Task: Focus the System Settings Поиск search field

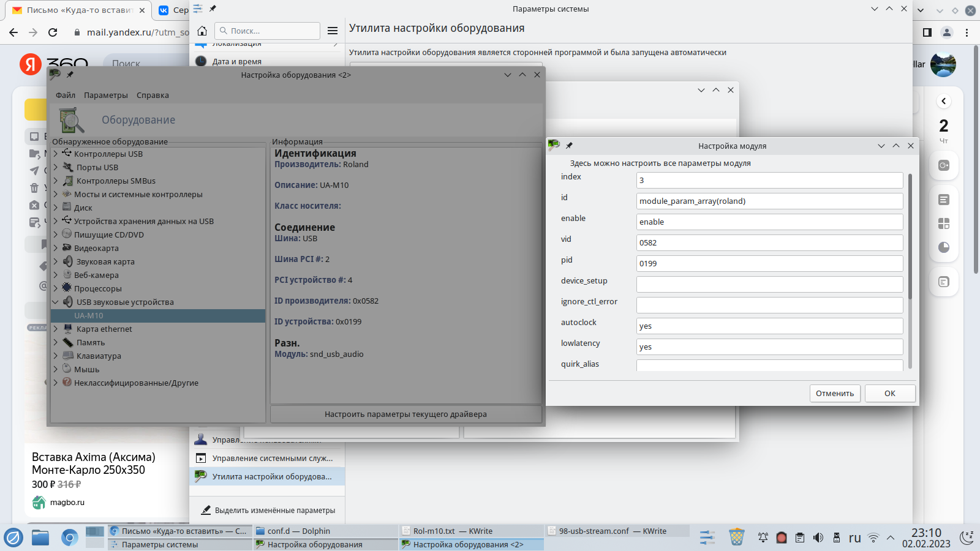Action: pos(268,31)
